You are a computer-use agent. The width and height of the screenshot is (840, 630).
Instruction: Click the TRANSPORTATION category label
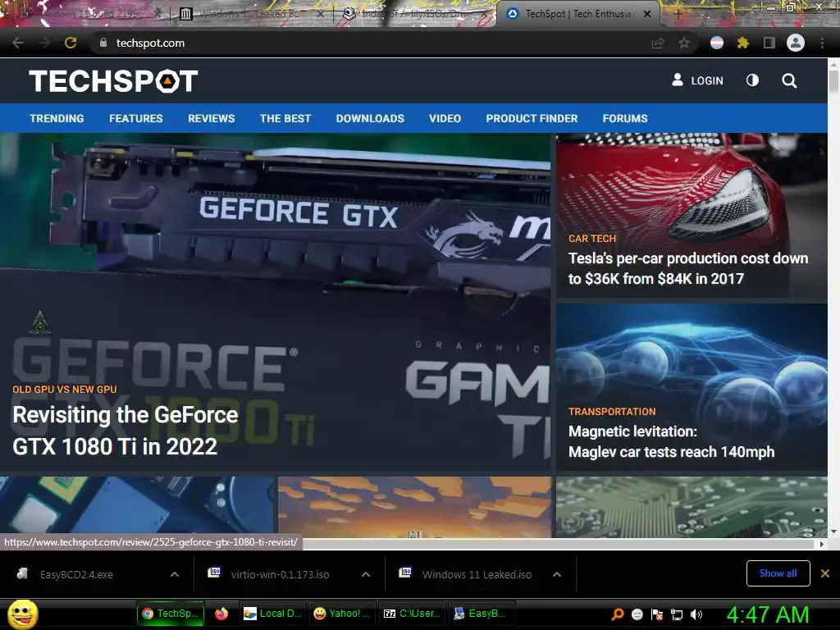[612, 412]
